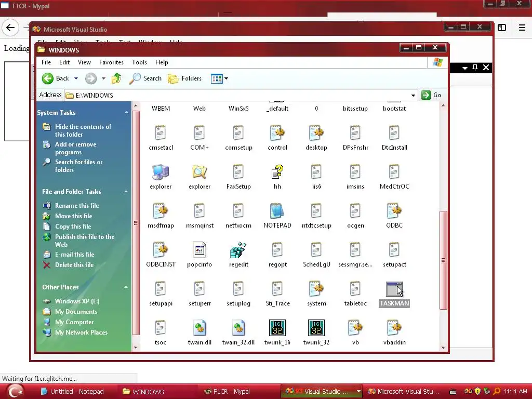
Task: Select the msdfmap file icon
Action: 161,211
